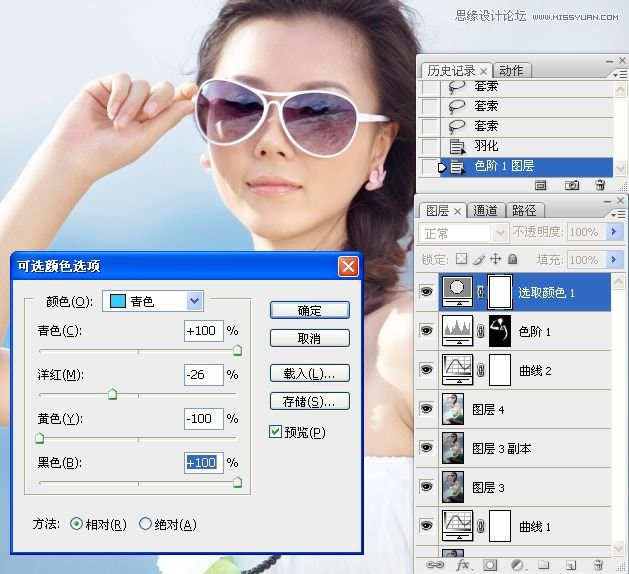
Task: Click the layer style fx icon
Action: [x=463, y=565]
